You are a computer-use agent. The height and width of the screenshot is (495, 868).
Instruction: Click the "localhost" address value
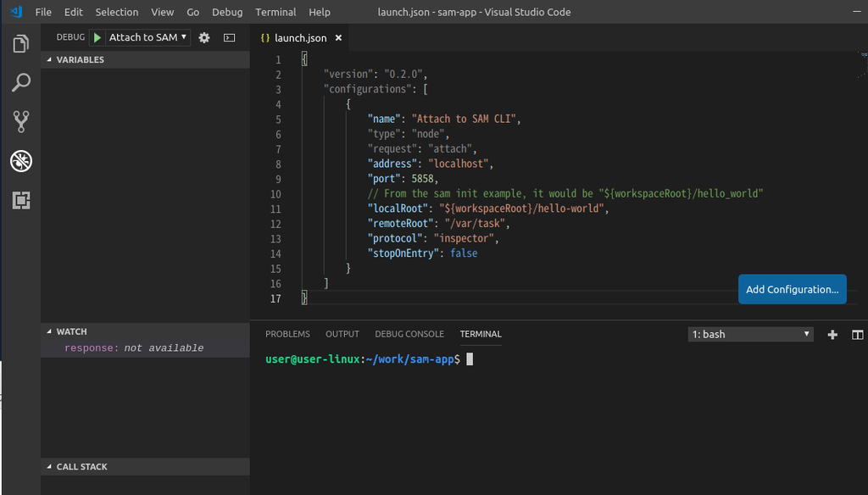(459, 164)
